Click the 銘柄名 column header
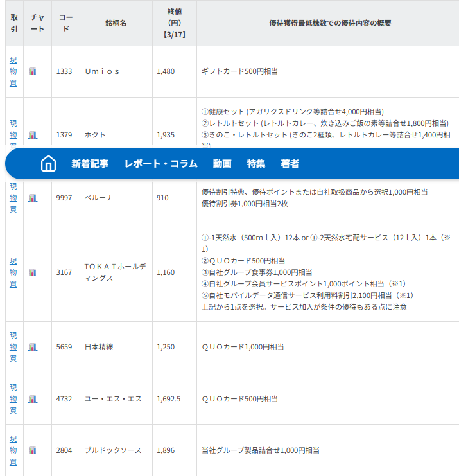The width and height of the screenshot is (459, 476). coord(116,23)
